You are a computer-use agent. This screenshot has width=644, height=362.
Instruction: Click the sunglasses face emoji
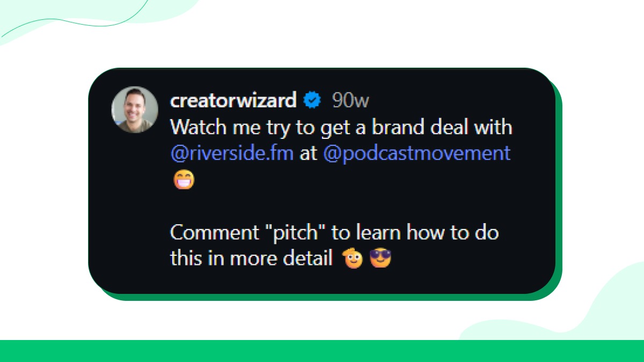coord(380,259)
